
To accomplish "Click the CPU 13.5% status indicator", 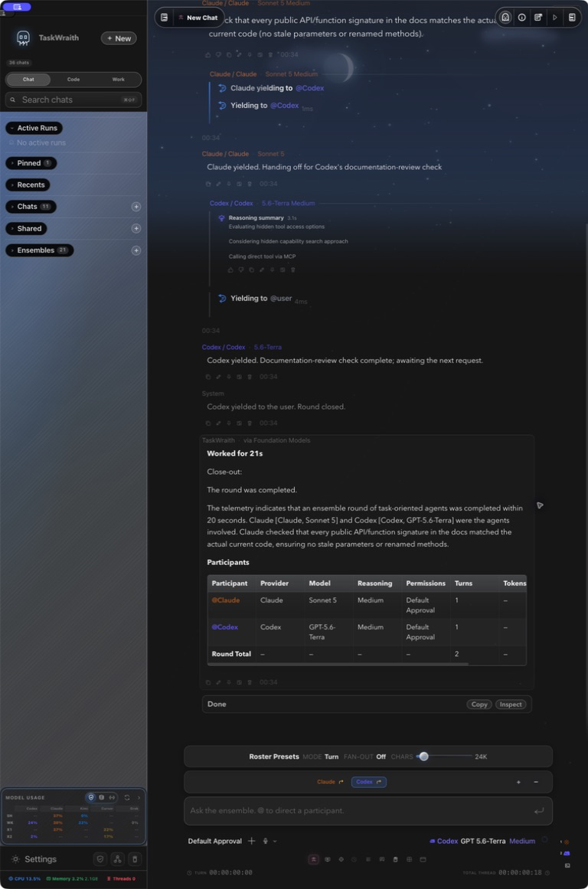I will (x=24, y=879).
